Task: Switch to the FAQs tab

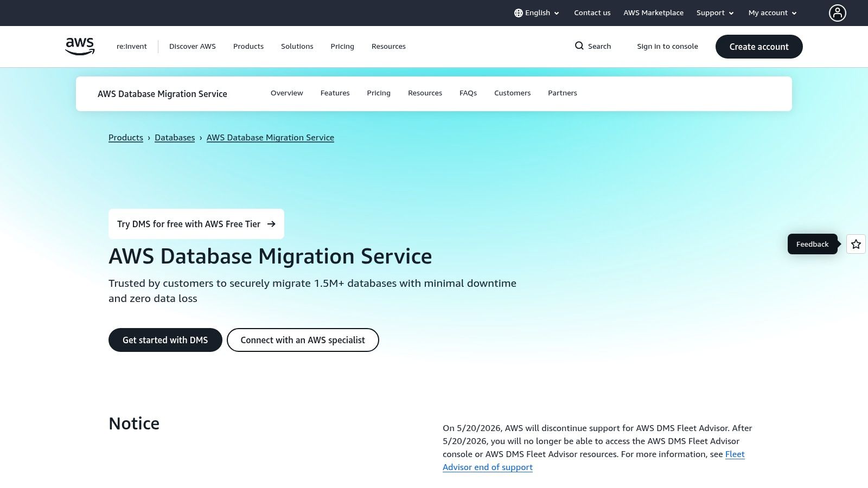Action: [x=468, y=93]
